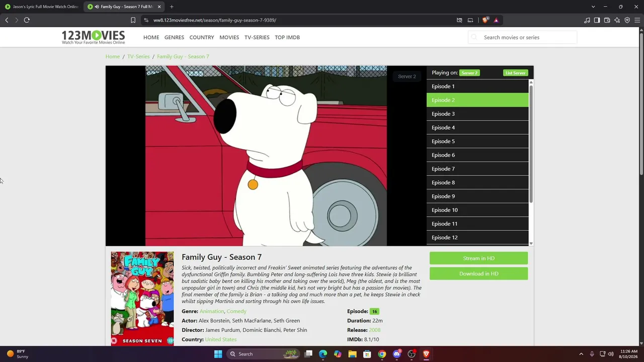Open the TOP IMDB menu item
Screen dimensions: 644x362
(287, 37)
